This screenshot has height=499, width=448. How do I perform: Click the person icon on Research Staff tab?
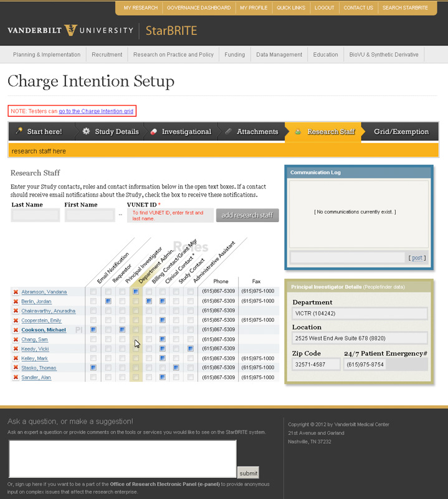[x=298, y=131]
